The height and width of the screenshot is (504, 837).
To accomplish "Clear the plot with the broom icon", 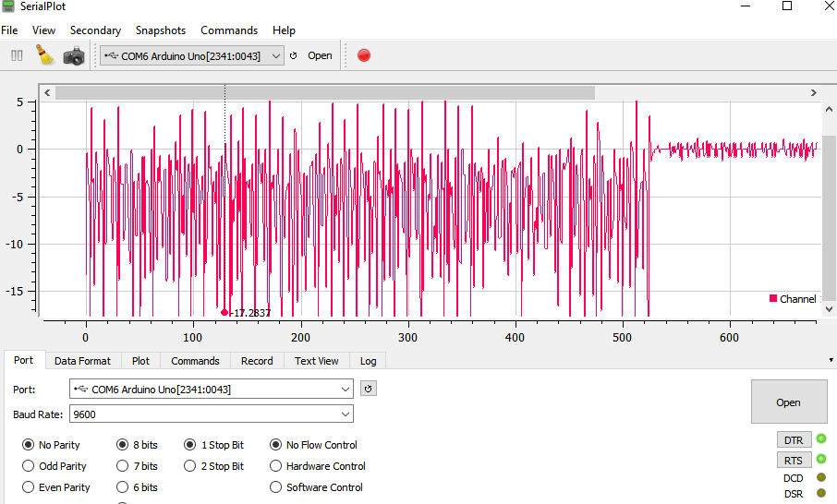I will coord(45,55).
